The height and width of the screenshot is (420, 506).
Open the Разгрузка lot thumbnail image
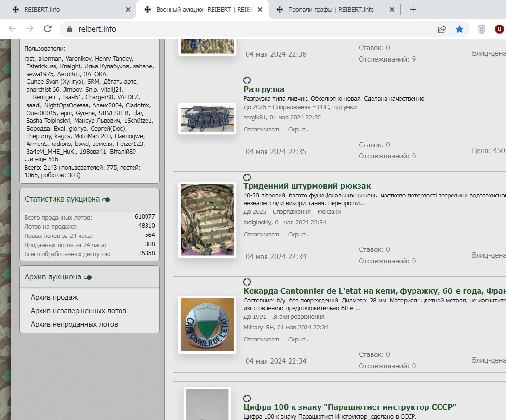tap(207, 119)
